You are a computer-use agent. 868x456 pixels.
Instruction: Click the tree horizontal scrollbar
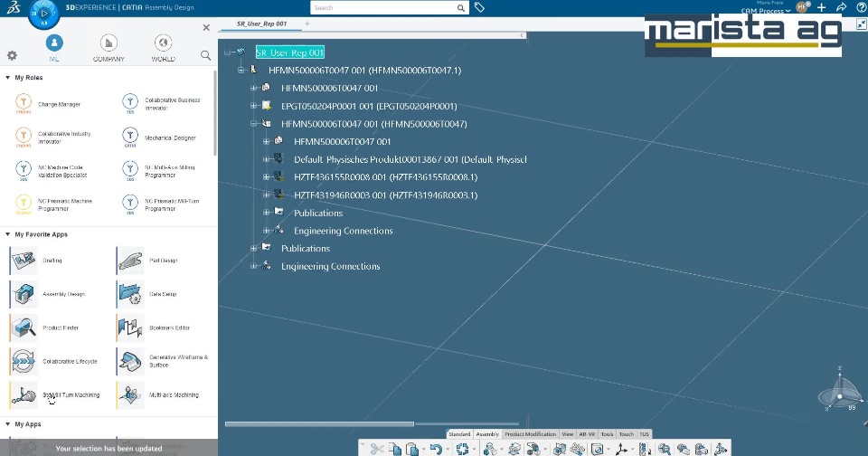tap(319, 423)
